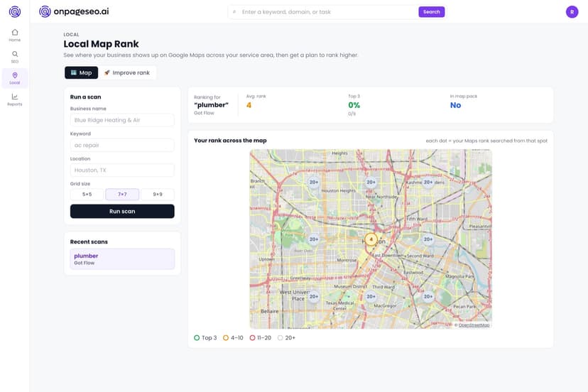Image resolution: width=588 pixels, height=392 pixels.
Task: Open the Home sidebar icon
Action: tap(15, 36)
